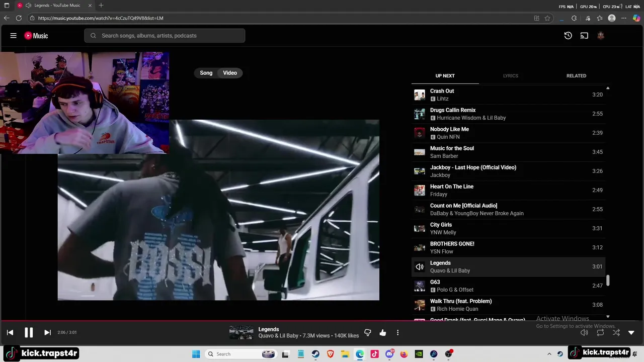
Task: Play Walk Thru (feat. Problem) from queue
Action: tap(508, 305)
